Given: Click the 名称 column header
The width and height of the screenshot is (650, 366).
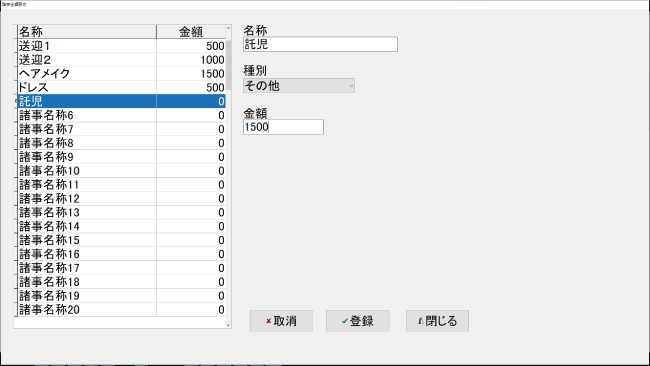Looking at the screenshot, I should coord(87,32).
